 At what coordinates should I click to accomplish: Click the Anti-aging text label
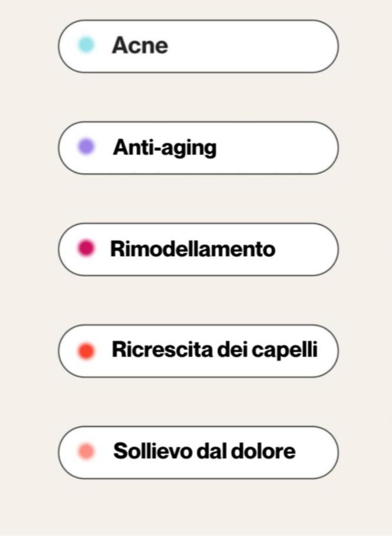(165, 148)
